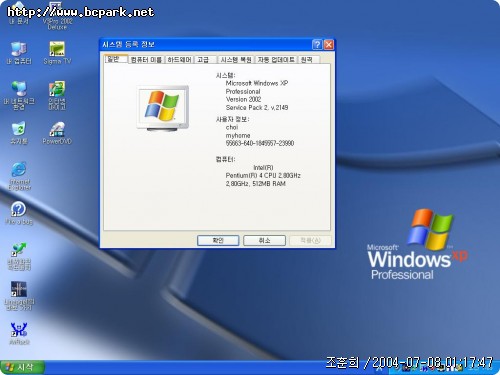Open the 내 네트워크 환경 network places icon
This screenshot has height=375, width=500.
tap(19, 95)
